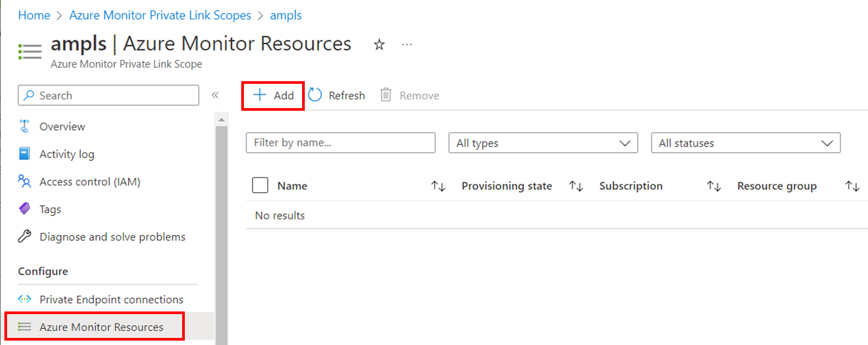Favorite this page with the star icon
Viewport: 868px width, 345px height.
[379, 45]
